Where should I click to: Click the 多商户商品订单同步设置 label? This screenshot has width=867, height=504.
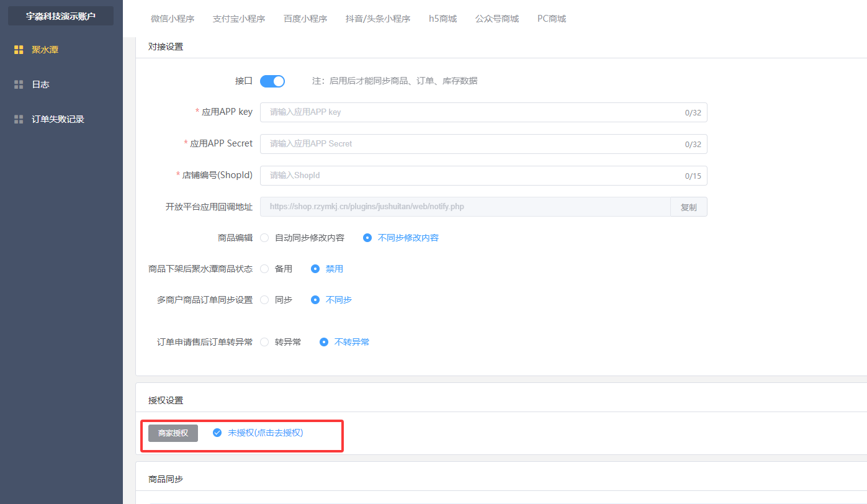tap(205, 300)
